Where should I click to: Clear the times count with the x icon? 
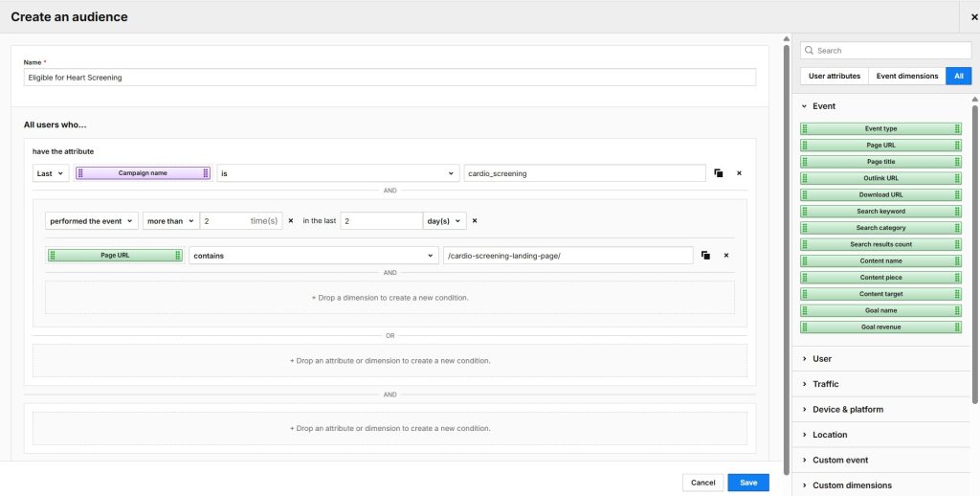click(x=290, y=220)
